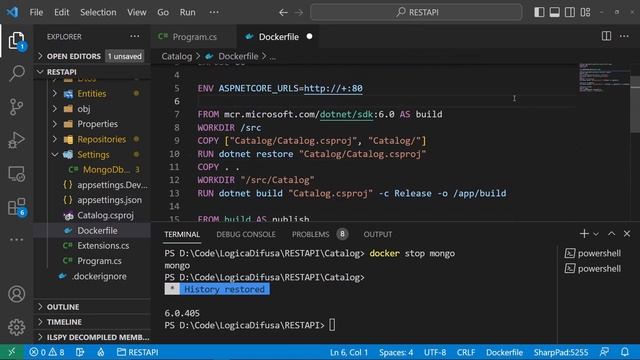
Task: Open the View menu
Action: tap(136, 12)
